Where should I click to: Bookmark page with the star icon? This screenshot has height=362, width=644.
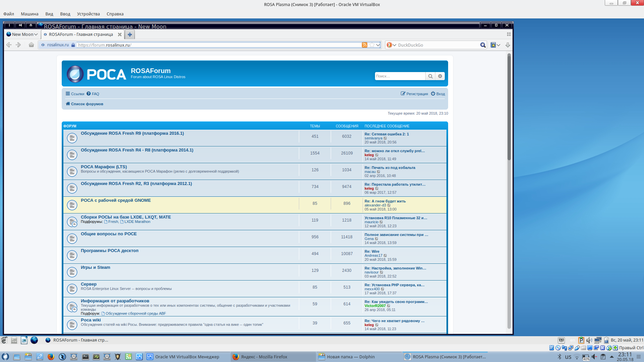click(x=372, y=45)
